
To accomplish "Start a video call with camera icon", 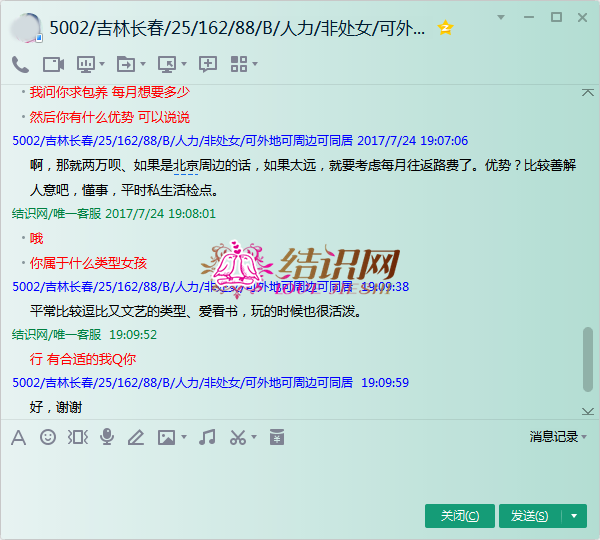I will click(x=53, y=64).
